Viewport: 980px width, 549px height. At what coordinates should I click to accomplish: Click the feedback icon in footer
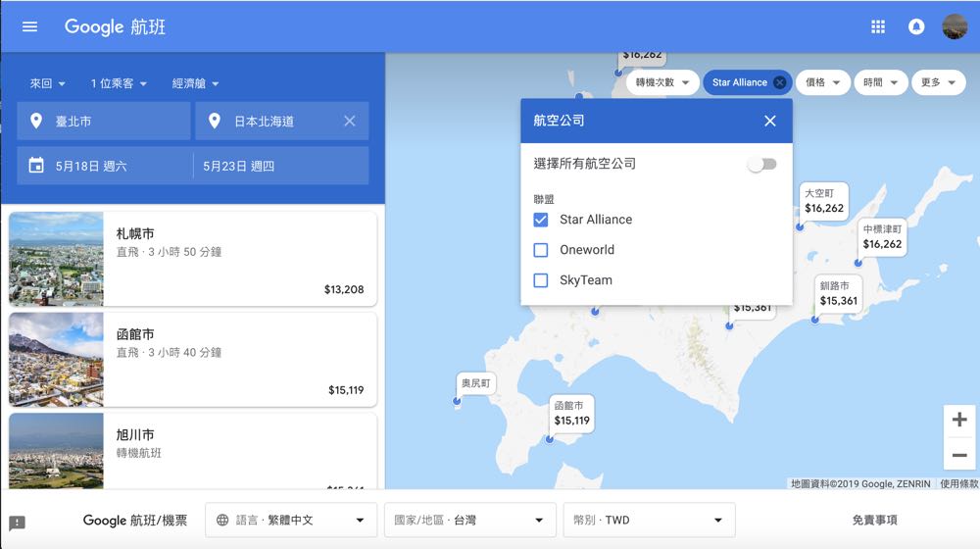point(17,523)
